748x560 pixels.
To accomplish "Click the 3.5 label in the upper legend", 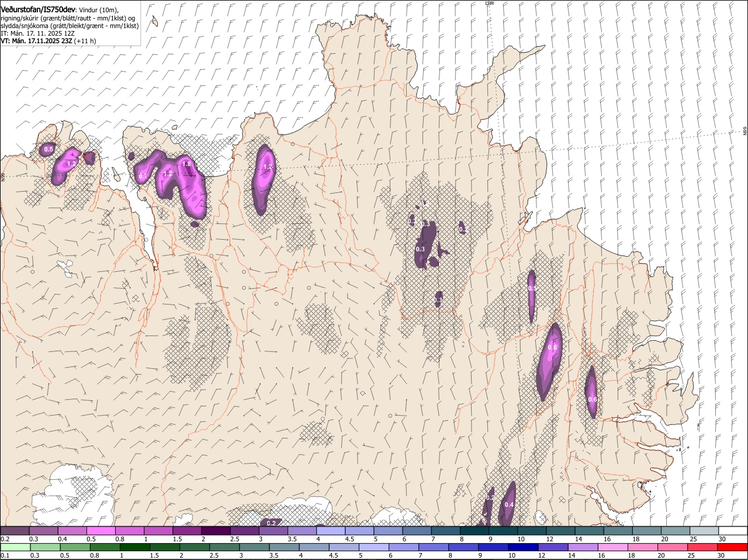I will 292,538.
